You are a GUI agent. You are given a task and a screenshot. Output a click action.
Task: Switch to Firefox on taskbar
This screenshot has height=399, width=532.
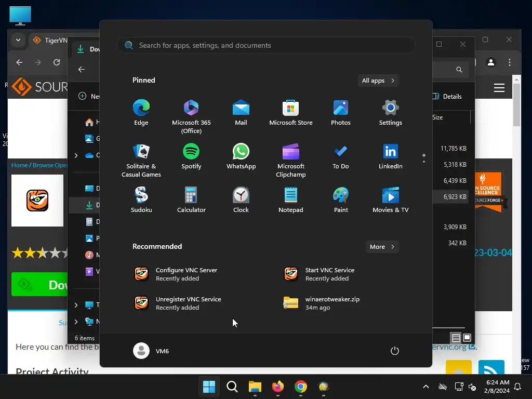278,387
